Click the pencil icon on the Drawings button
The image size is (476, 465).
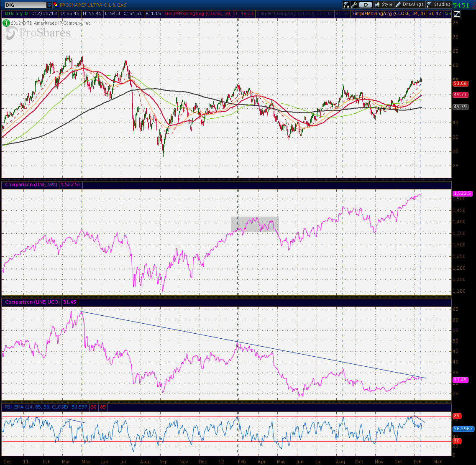[398, 5]
